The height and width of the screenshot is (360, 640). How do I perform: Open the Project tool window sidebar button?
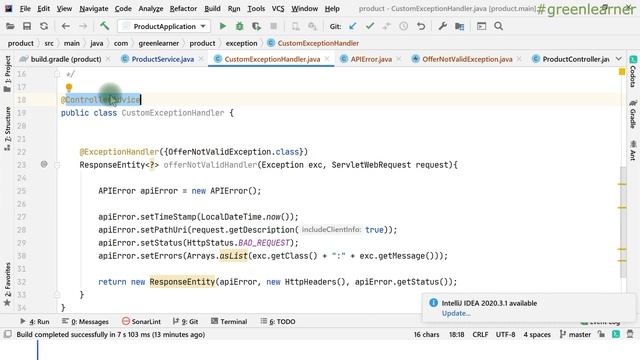pos(7,74)
